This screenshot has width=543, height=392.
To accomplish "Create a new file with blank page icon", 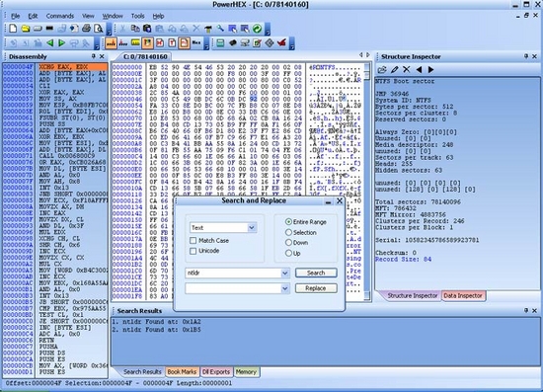I will [x=13, y=29].
